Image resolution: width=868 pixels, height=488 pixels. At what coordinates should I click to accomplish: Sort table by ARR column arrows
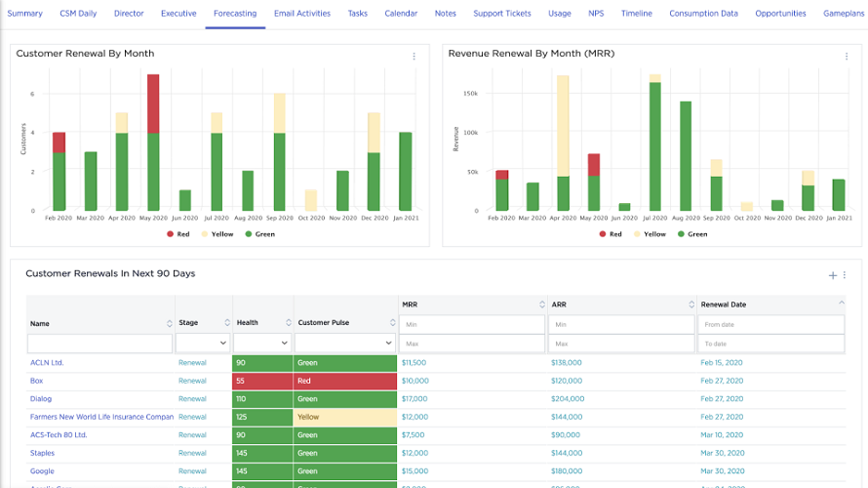pos(691,305)
